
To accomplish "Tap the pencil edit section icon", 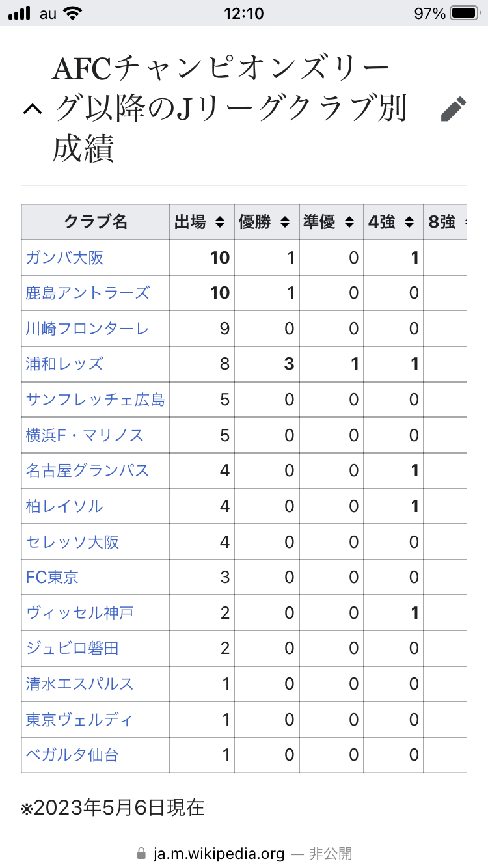I will [454, 109].
